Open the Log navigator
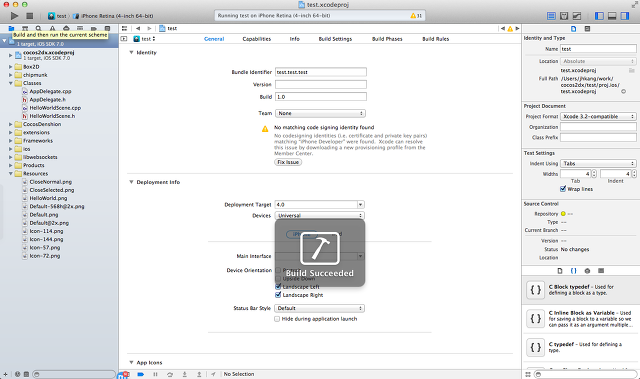Image resolution: width=640 pixels, height=379 pixels. click(x=107, y=29)
